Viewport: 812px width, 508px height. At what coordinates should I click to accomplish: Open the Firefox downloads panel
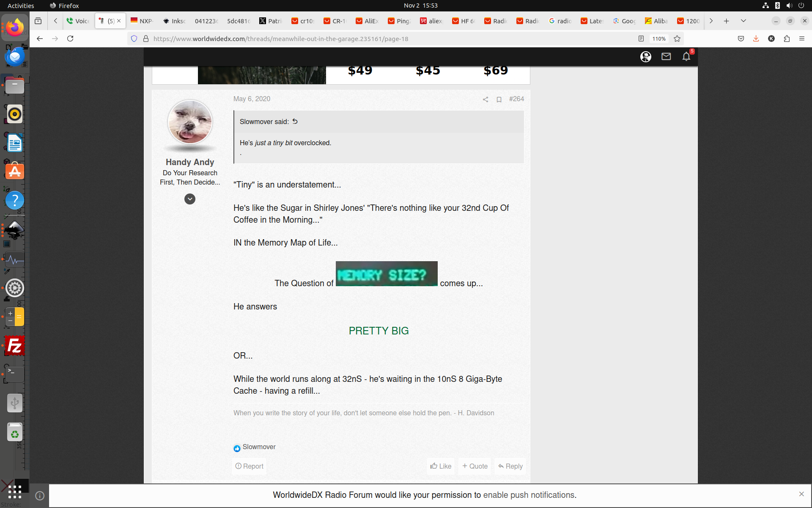click(756, 39)
